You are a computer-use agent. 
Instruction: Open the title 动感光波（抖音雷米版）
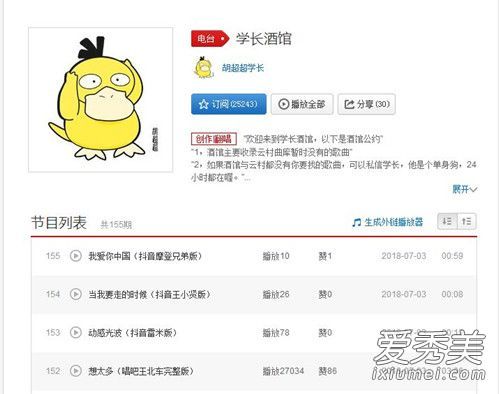132,333
